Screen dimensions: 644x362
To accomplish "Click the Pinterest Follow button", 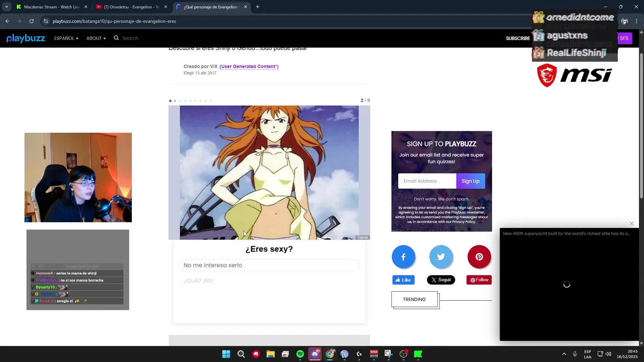I will pos(479,280).
